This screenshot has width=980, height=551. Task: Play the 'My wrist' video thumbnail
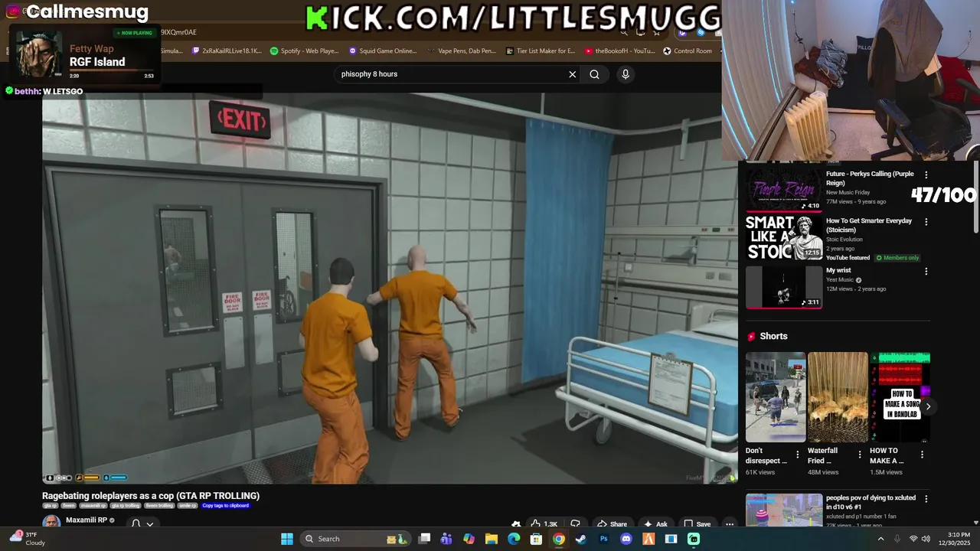pos(784,287)
